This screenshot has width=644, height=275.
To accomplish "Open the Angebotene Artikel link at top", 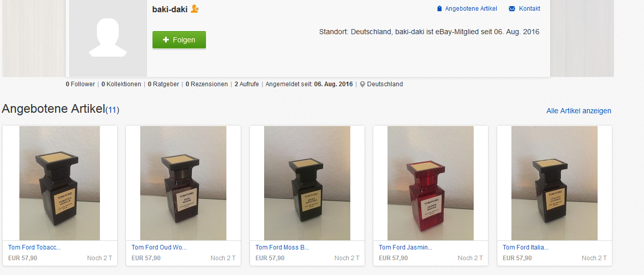I will 471,9.
